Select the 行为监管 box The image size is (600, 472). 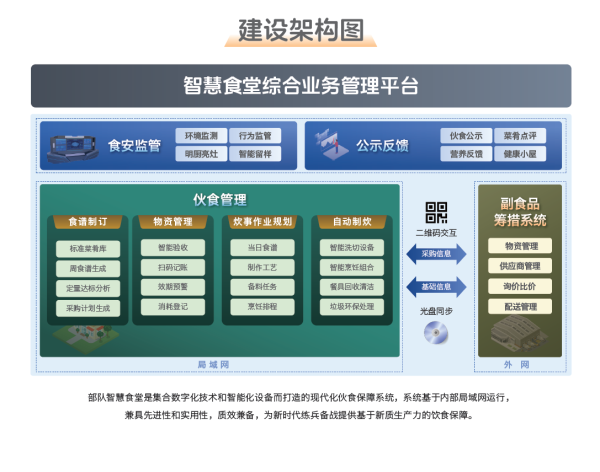[x=255, y=136]
